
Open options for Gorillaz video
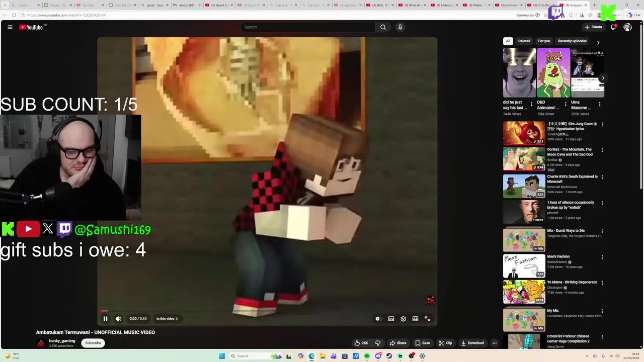pyautogui.click(x=602, y=150)
